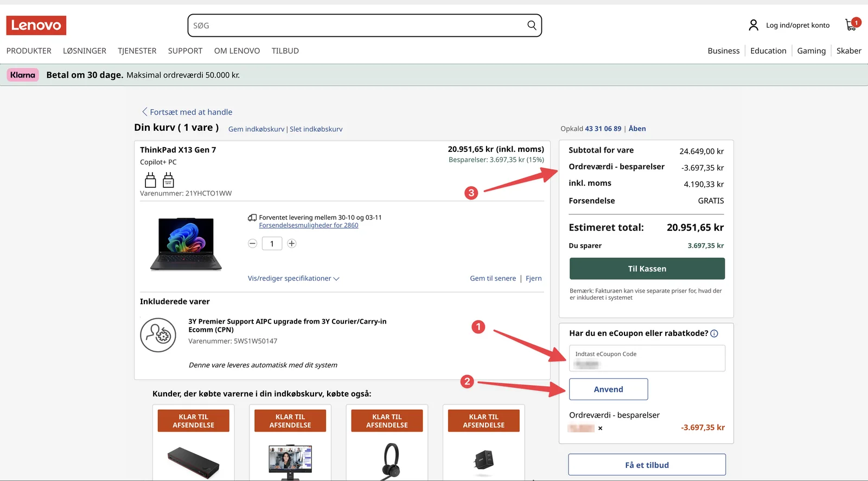Open Forsendelsesmuligheder for 2860 link

[x=309, y=225]
